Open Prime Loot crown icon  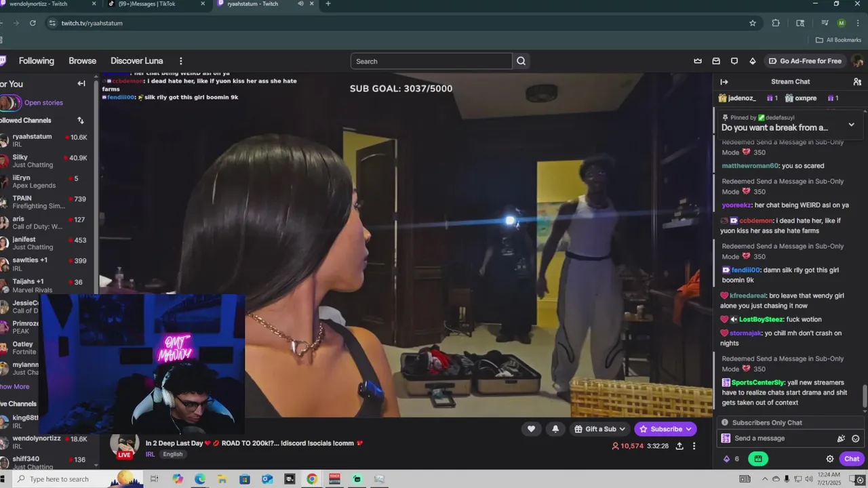click(x=698, y=61)
